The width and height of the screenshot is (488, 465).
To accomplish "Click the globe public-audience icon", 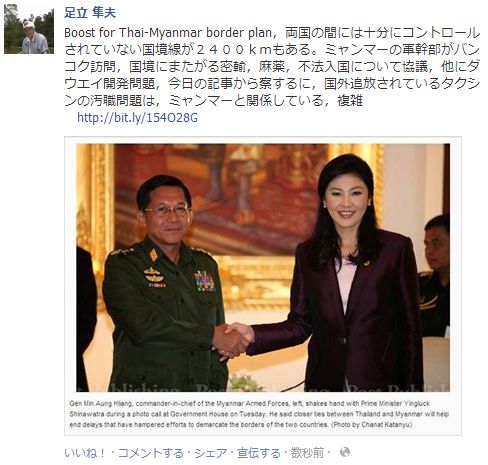I will pyautogui.click(x=345, y=452).
